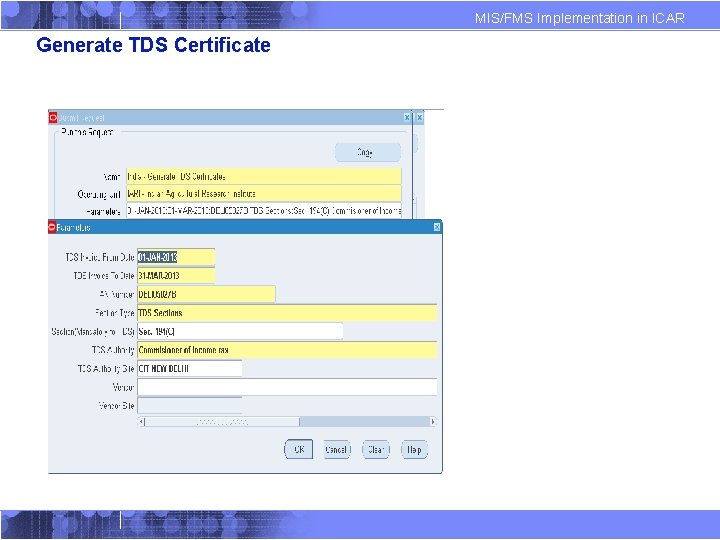The image size is (720, 540).
Task: Click the Section field showing Sec. 194(C)
Action: (240, 331)
